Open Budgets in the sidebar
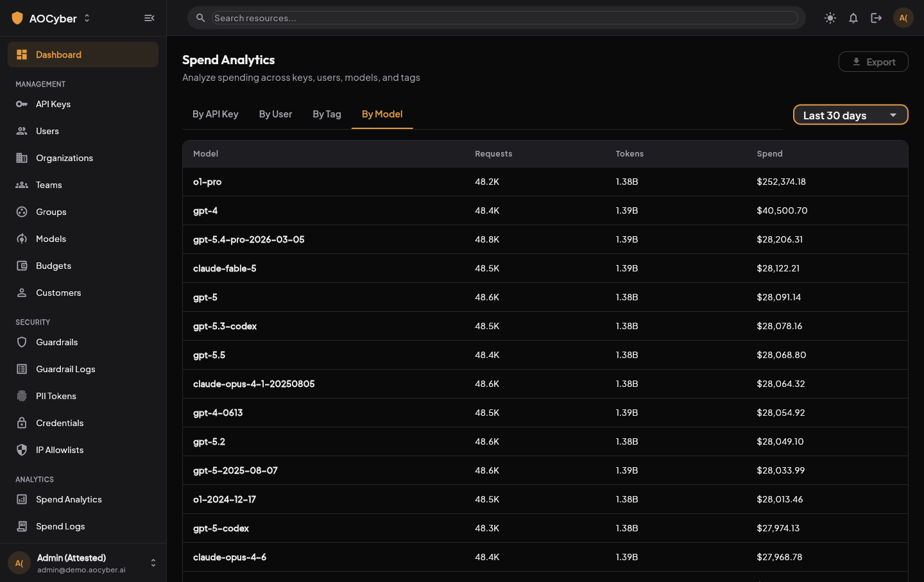This screenshot has height=582, width=924. tap(83, 266)
